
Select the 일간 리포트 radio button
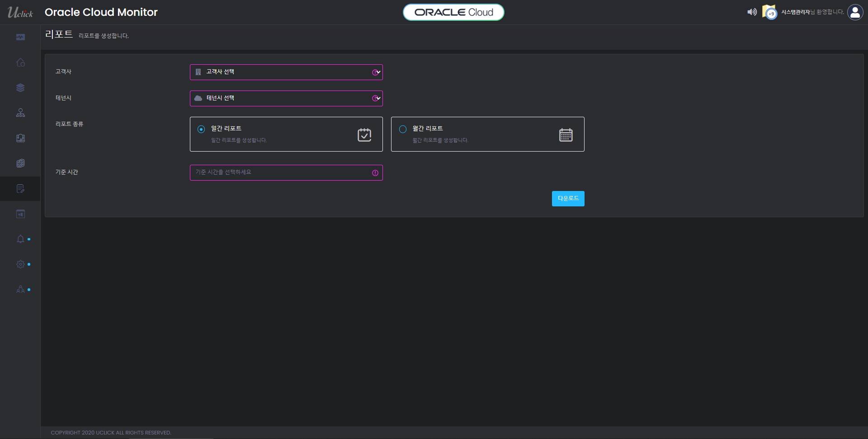pyautogui.click(x=201, y=129)
